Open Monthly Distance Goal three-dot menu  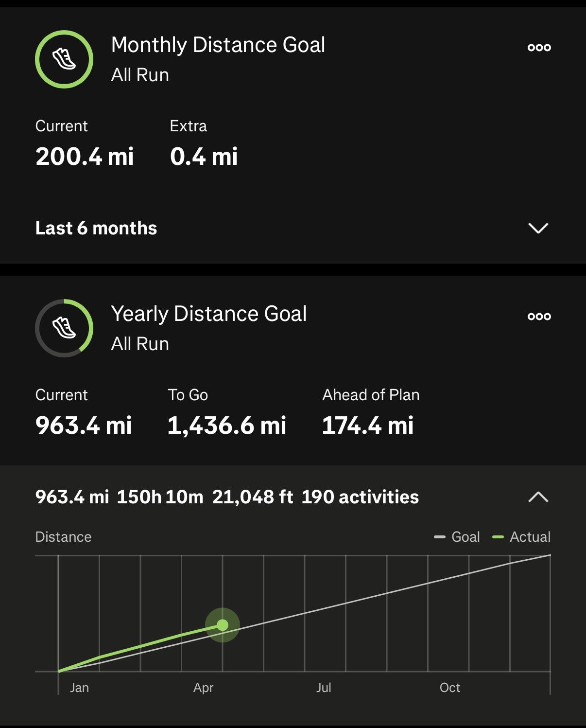[x=539, y=48]
